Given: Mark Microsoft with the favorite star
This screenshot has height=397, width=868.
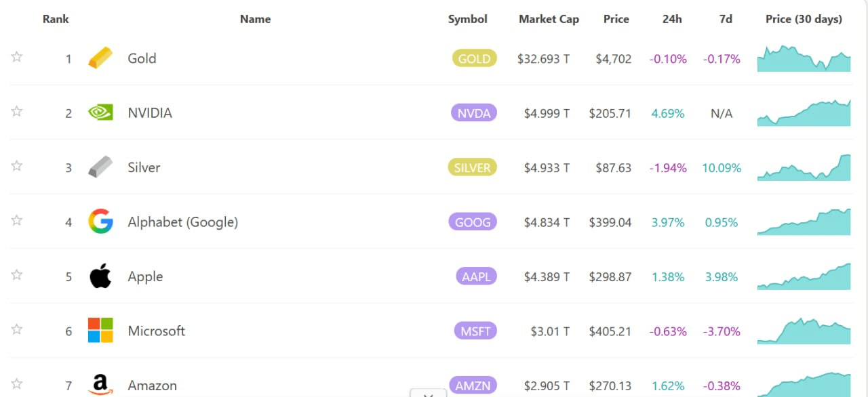Looking at the screenshot, I should (x=17, y=329).
